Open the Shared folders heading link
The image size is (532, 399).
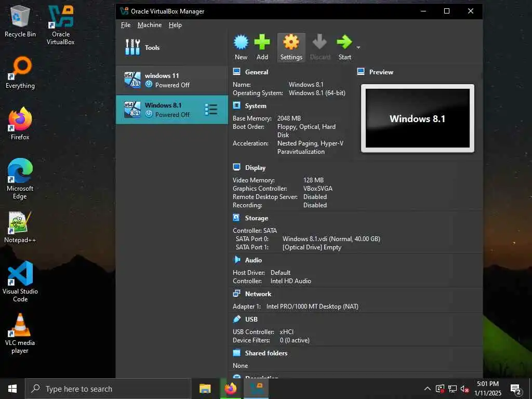267,353
